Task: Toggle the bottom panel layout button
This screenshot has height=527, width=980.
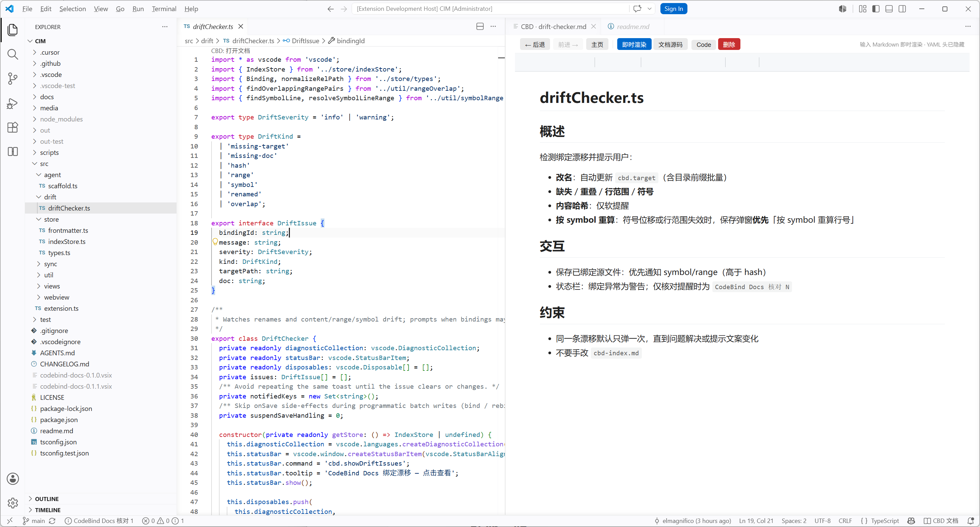Action: pos(889,9)
